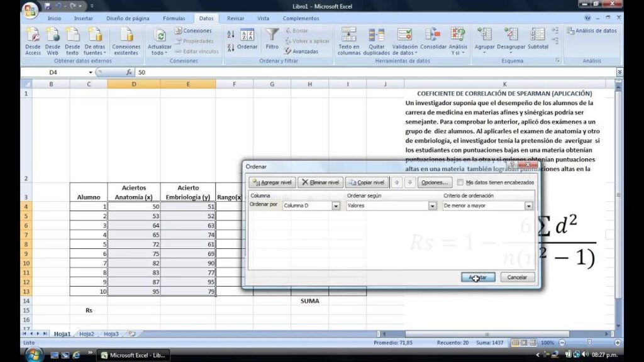Click the Desde Access icon

pyautogui.click(x=33, y=35)
